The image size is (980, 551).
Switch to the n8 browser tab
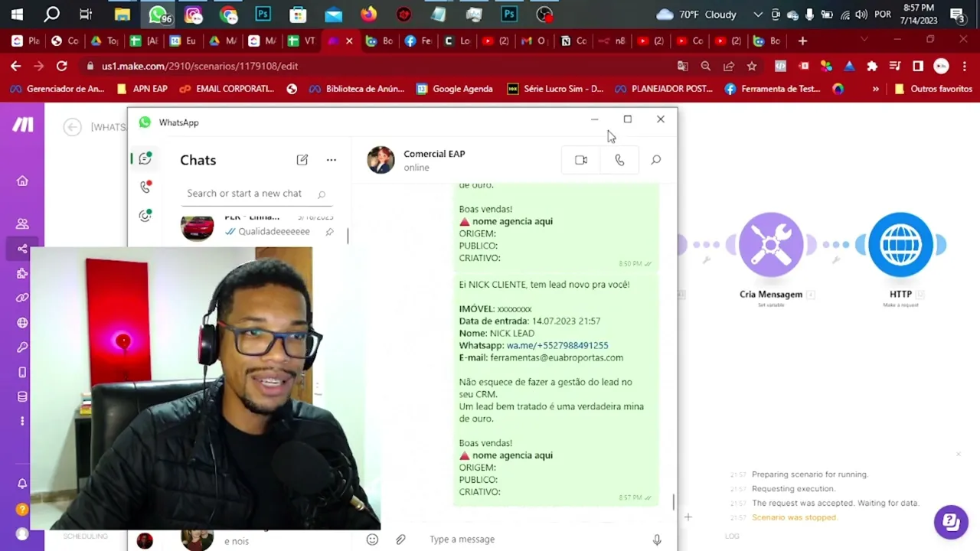(x=613, y=41)
